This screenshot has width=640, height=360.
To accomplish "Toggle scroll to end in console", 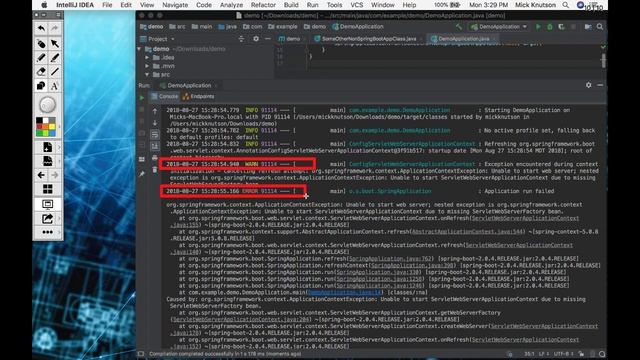I will [x=155, y=146].
